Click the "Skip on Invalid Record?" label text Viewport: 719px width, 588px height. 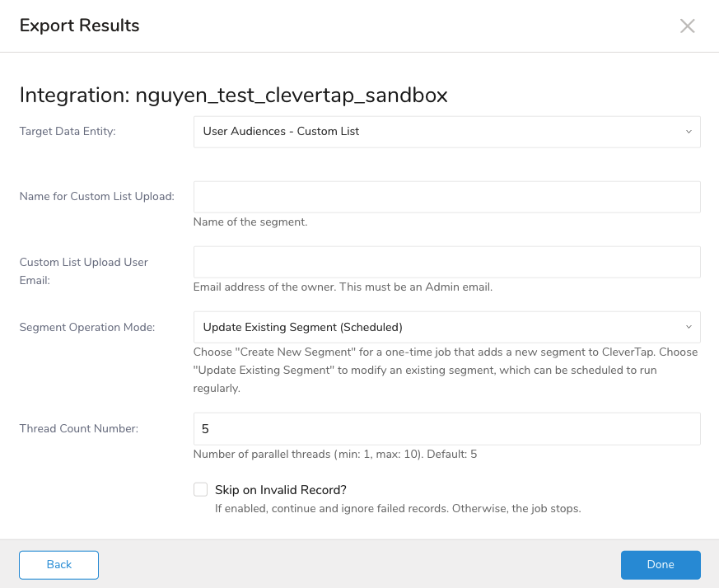point(281,490)
